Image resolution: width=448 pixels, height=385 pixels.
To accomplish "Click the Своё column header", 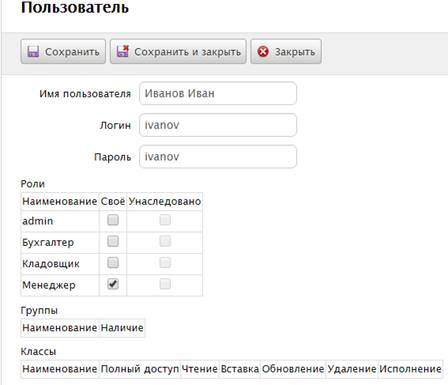I will point(113,201).
